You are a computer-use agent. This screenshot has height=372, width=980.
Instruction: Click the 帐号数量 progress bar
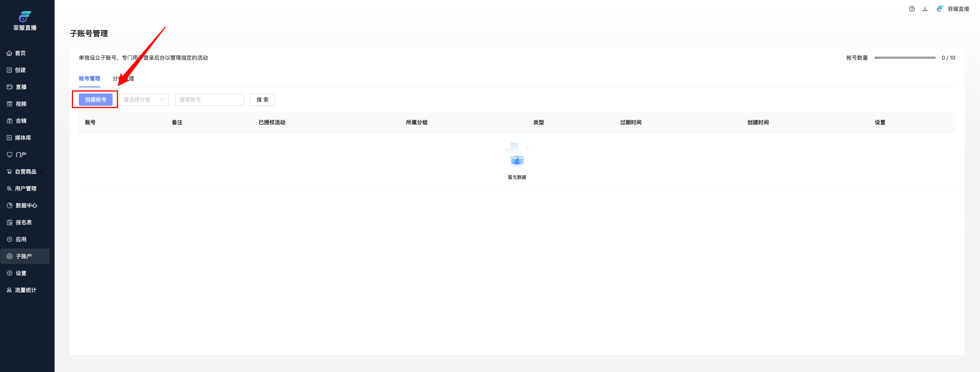pos(904,58)
